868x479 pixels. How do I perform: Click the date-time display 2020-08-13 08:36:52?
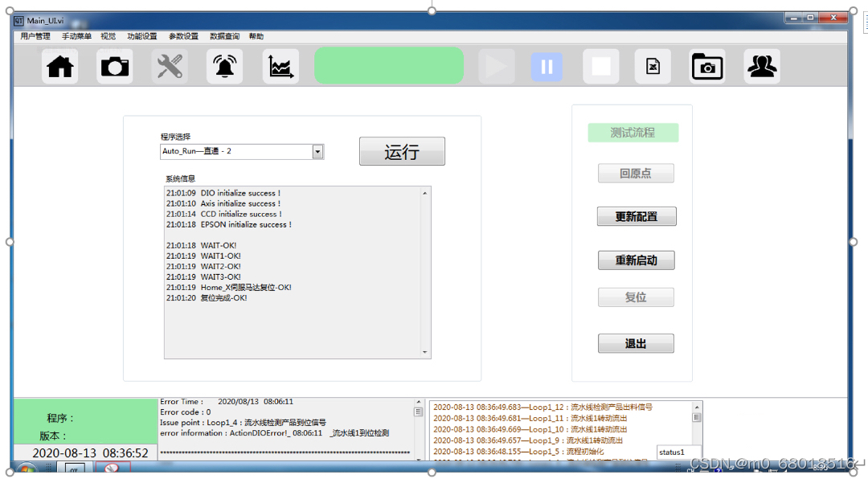tap(90, 453)
